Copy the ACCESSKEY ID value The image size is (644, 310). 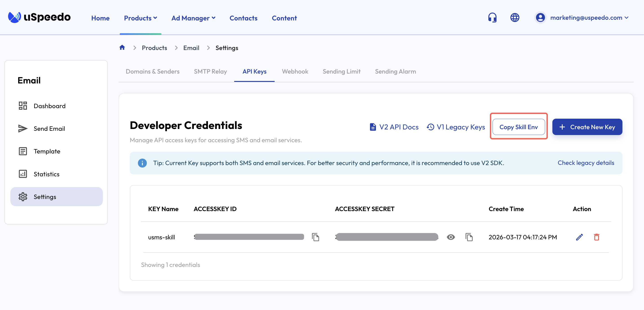tap(315, 237)
